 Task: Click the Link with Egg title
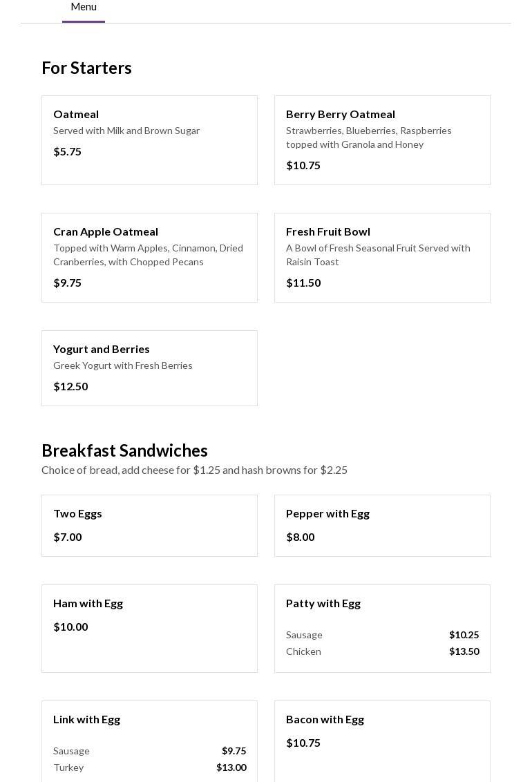(87, 719)
